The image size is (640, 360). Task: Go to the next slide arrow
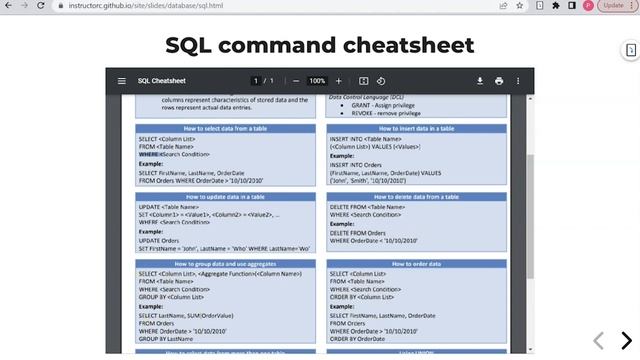coord(627,340)
